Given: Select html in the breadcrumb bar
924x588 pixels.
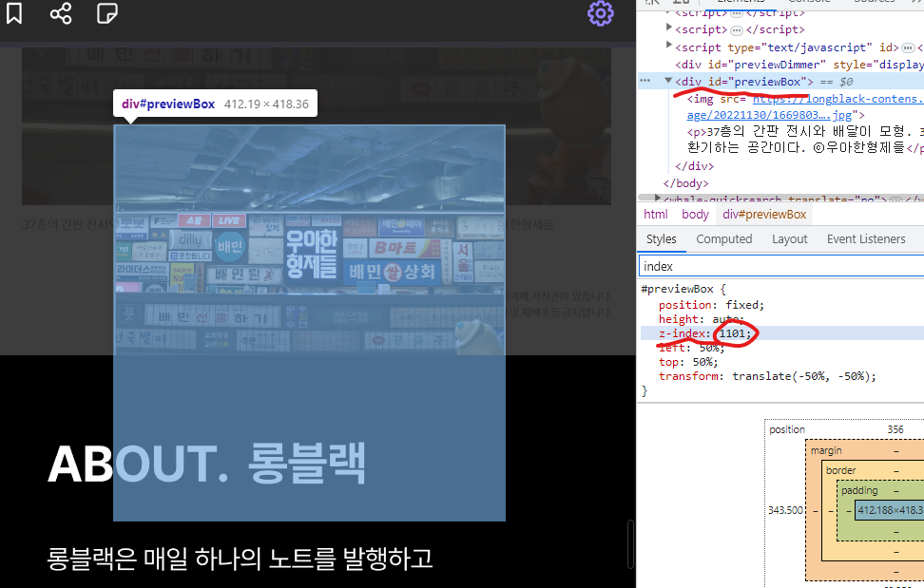Looking at the screenshot, I should click(x=655, y=215).
